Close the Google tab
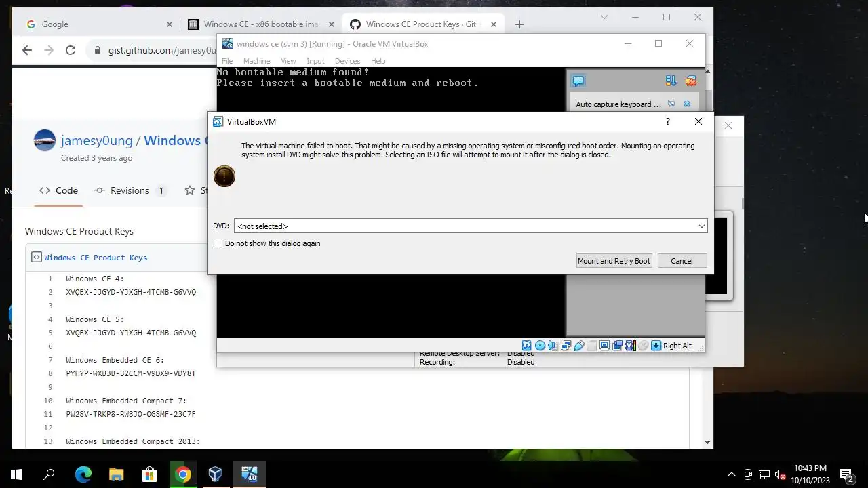The image size is (868, 488). pos(170,24)
